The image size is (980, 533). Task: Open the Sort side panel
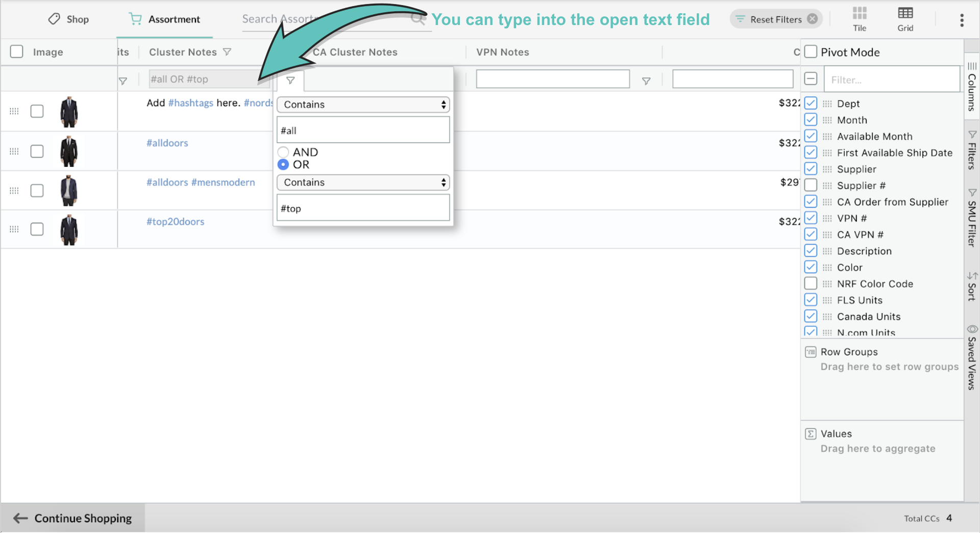click(x=972, y=286)
